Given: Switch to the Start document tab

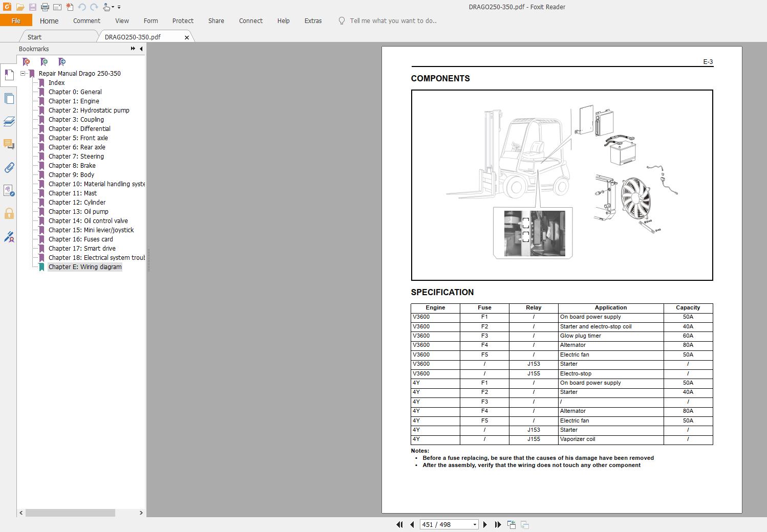Looking at the screenshot, I should (34, 37).
